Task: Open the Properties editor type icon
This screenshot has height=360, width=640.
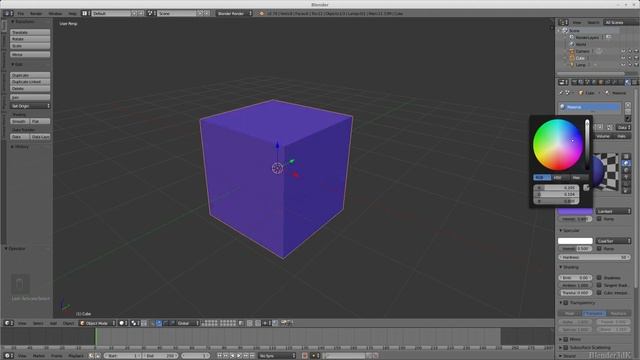Action: (x=563, y=82)
